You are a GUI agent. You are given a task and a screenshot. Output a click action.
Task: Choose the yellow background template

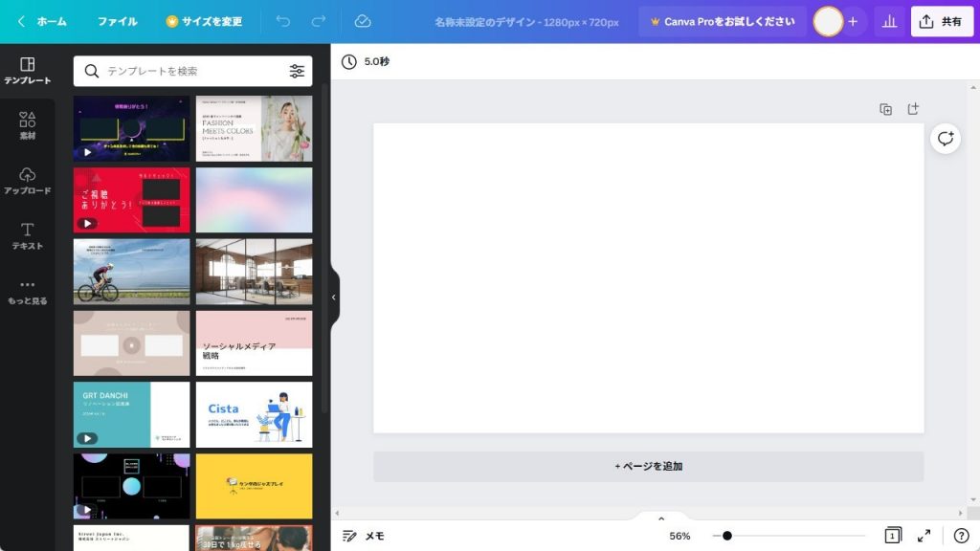pos(254,486)
